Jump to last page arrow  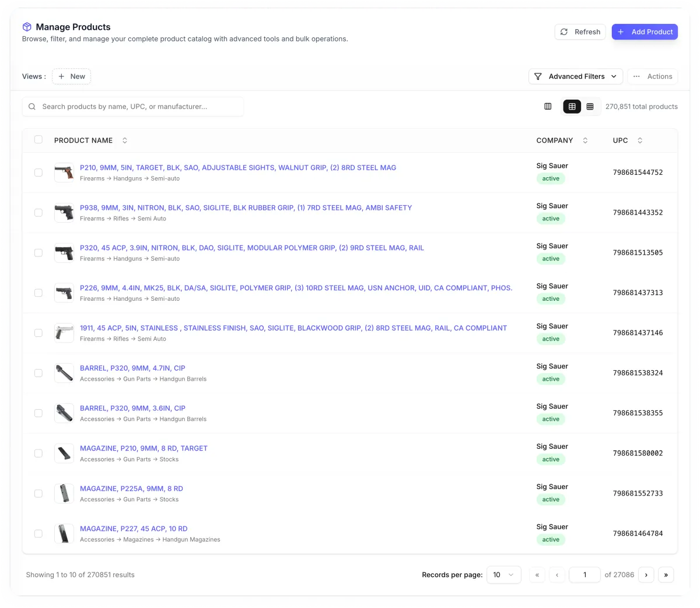(x=666, y=575)
